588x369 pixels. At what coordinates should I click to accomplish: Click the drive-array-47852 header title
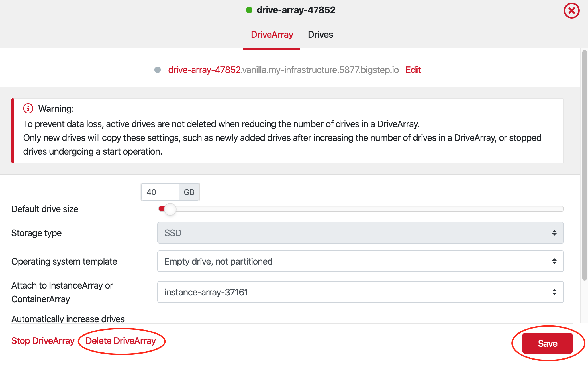[x=296, y=10]
